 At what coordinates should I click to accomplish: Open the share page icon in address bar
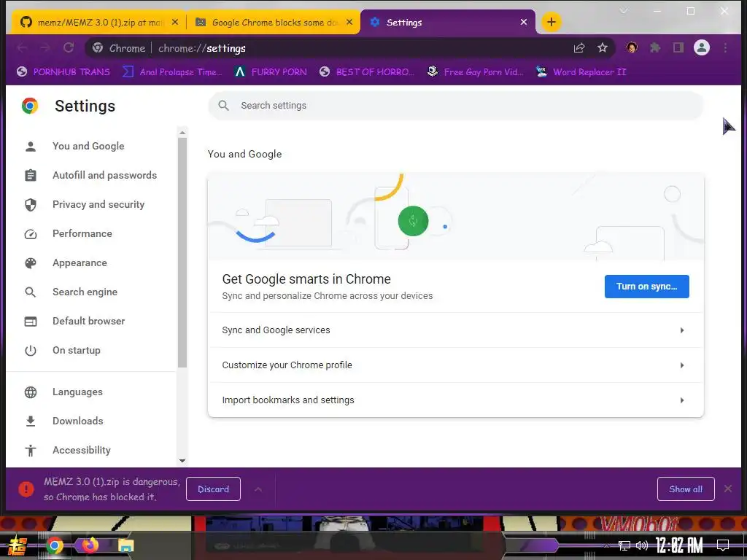coord(578,47)
